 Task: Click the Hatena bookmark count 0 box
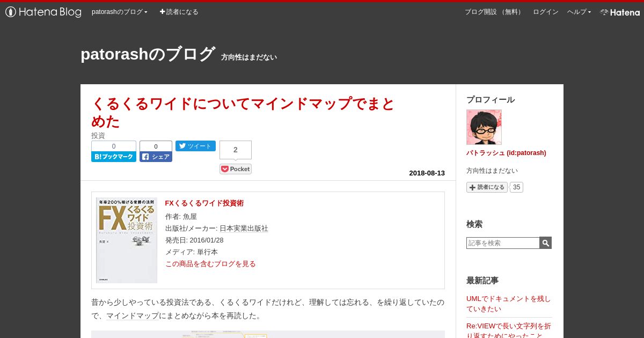[114, 146]
